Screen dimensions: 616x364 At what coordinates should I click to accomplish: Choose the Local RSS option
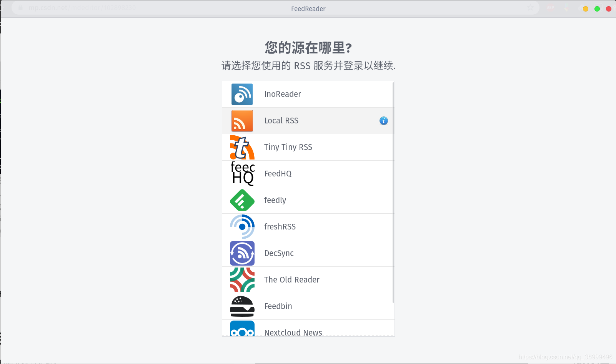(x=281, y=121)
